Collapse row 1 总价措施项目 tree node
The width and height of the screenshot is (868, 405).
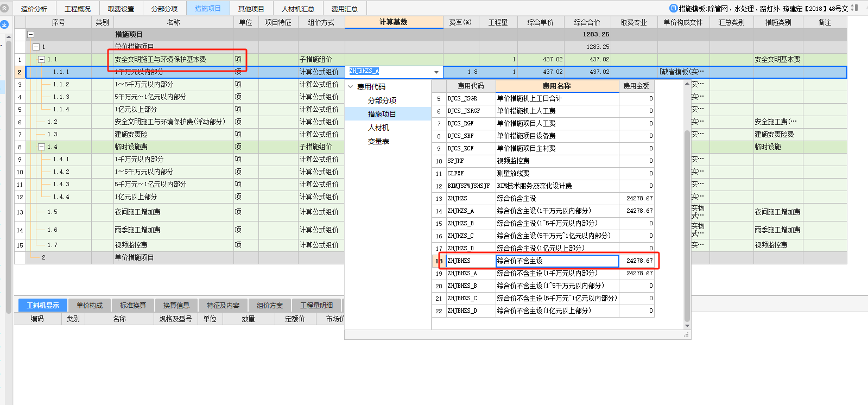[x=36, y=47]
